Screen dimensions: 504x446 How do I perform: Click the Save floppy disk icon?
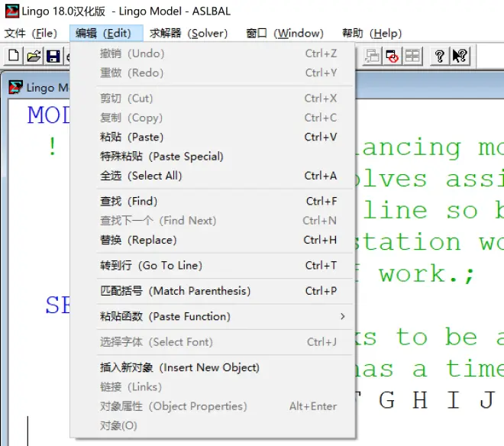53,56
